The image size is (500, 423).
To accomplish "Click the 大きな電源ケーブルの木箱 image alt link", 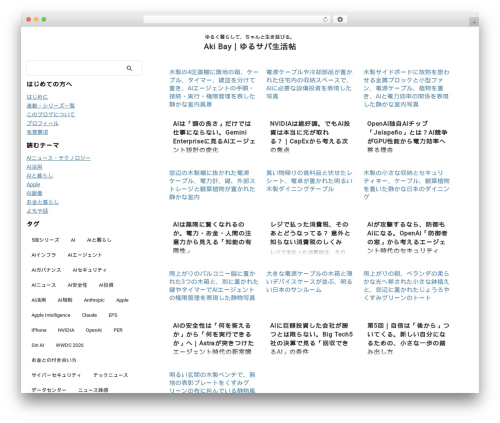I will pos(309,281).
